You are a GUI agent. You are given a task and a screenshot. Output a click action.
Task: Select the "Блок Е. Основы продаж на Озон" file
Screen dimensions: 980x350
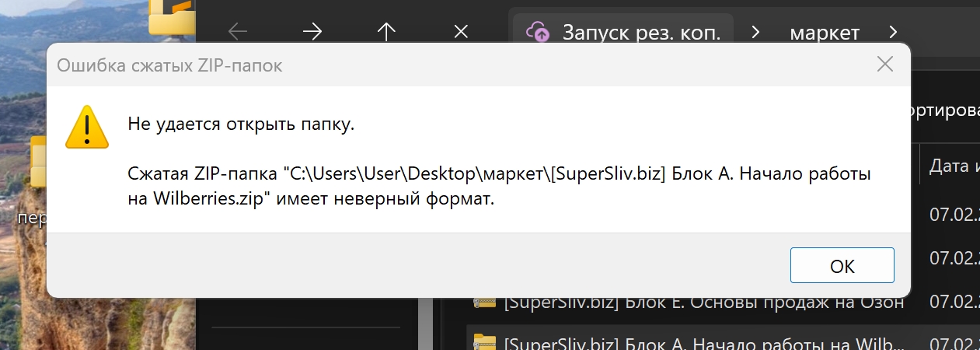pyautogui.click(x=703, y=303)
